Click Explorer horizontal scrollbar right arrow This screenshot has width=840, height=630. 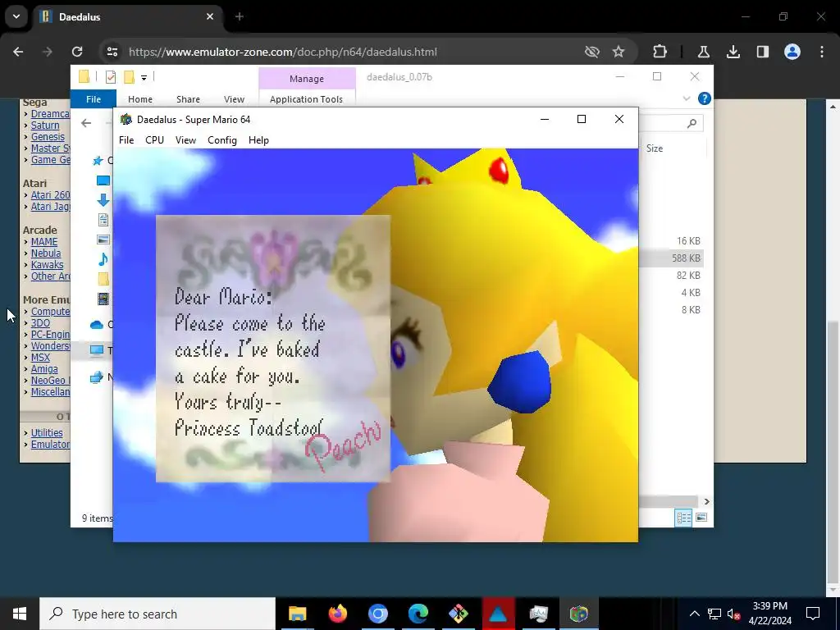pos(706,501)
